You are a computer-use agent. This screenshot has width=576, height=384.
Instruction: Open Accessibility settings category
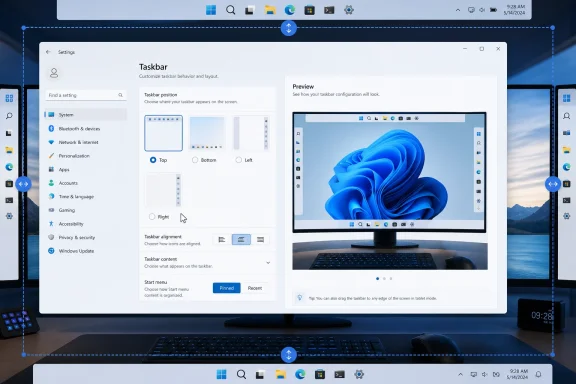click(86, 224)
